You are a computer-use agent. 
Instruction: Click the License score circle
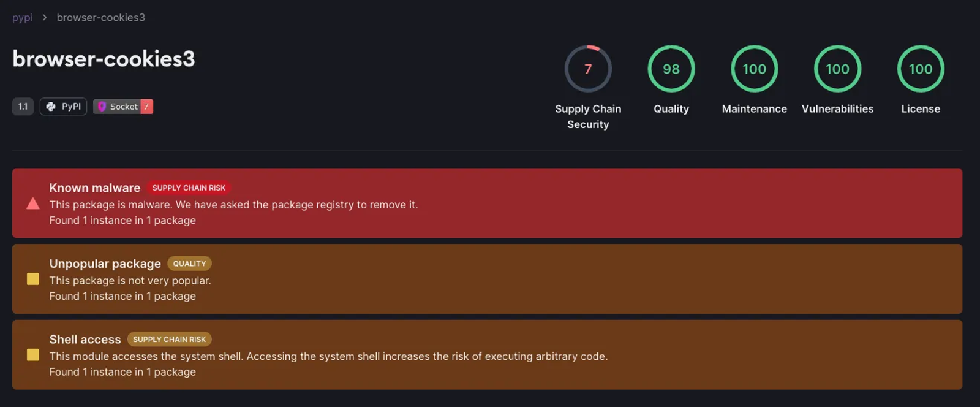click(x=921, y=69)
